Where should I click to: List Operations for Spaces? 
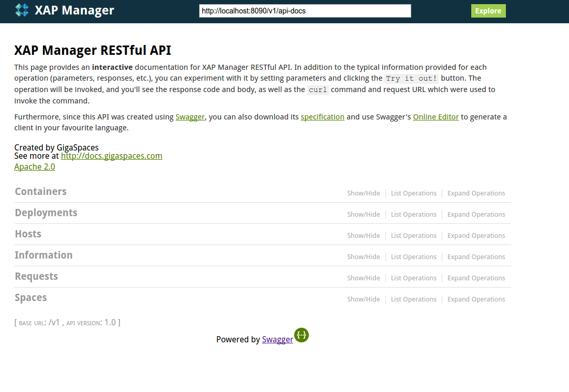pyautogui.click(x=414, y=299)
